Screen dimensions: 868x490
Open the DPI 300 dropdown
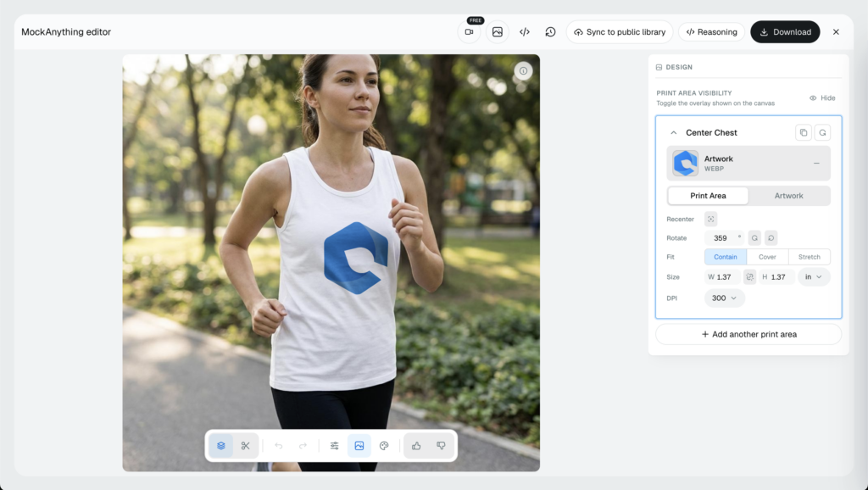pyautogui.click(x=725, y=298)
